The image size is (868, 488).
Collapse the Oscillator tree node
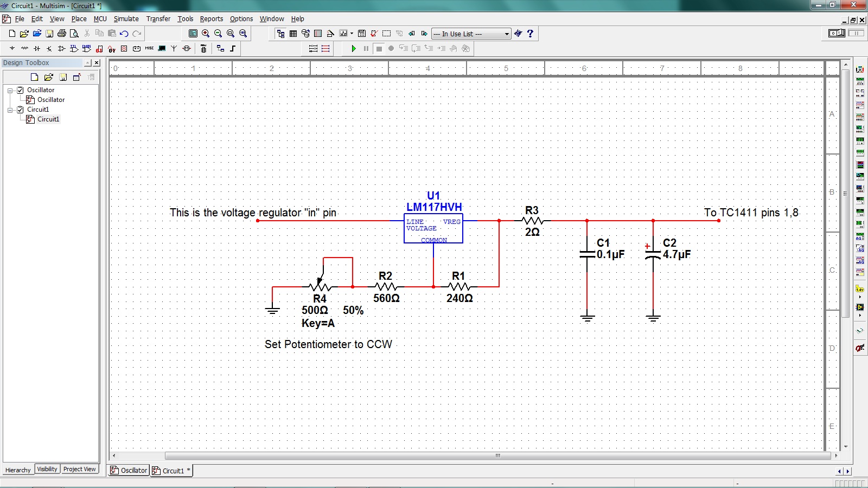pyautogui.click(x=10, y=90)
